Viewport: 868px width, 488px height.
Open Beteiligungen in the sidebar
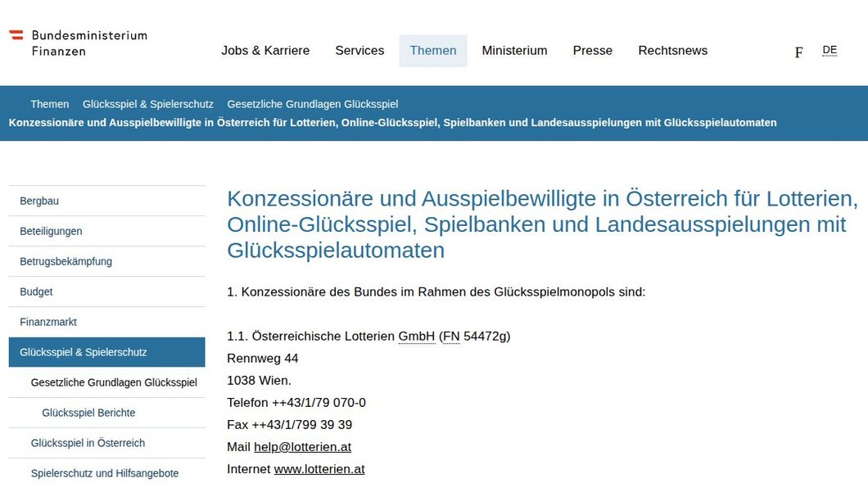point(106,231)
